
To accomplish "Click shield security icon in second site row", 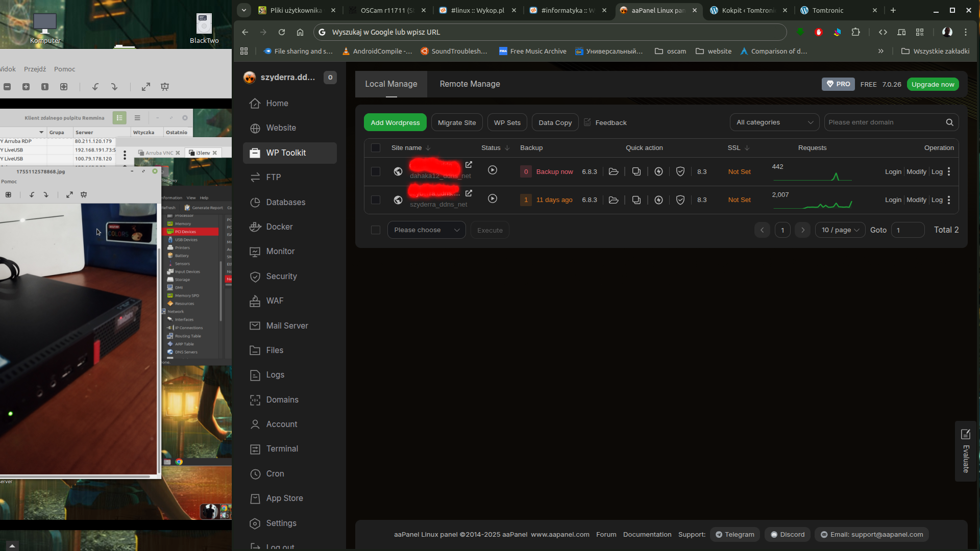I will pyautogui.click(x=680, y=200).
